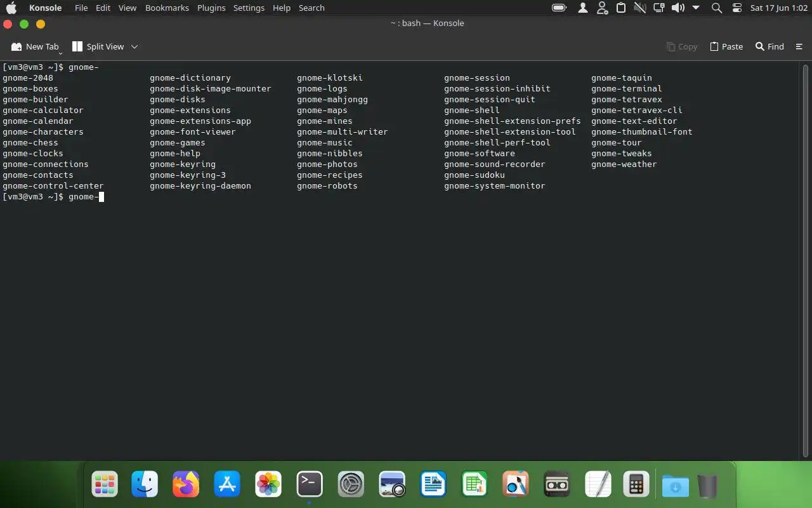Open the cassette tape recorder dock icon
Image resolution: width=812 pixels, height=508 pixels.
click(x=557, y=485)
